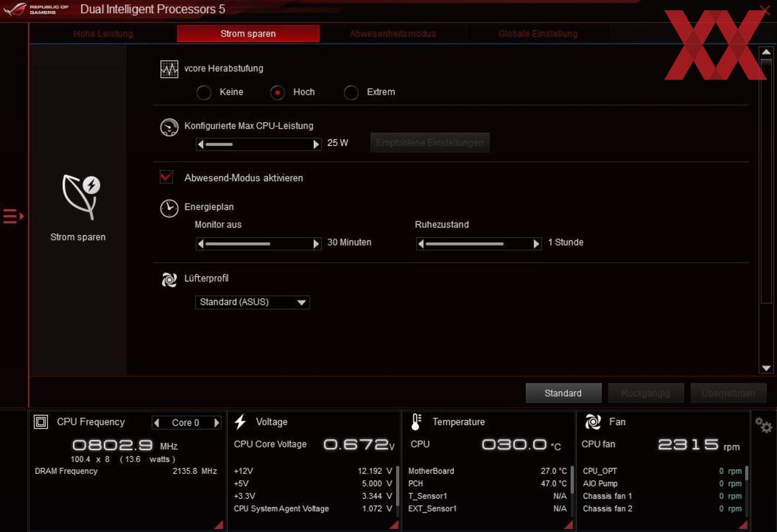The image size is (777, 532).
Task: Click the Übernehmen button
Action: (x=728, y=393)
